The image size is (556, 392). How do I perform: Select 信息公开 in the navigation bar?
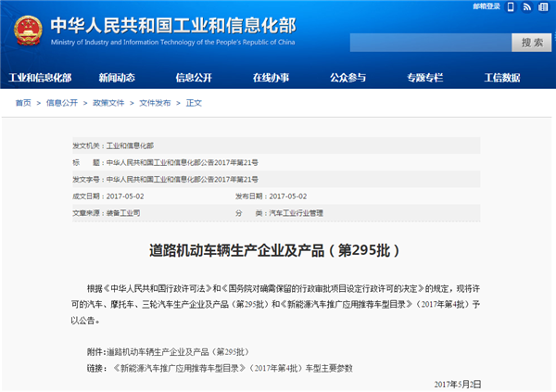click(194, 77)
